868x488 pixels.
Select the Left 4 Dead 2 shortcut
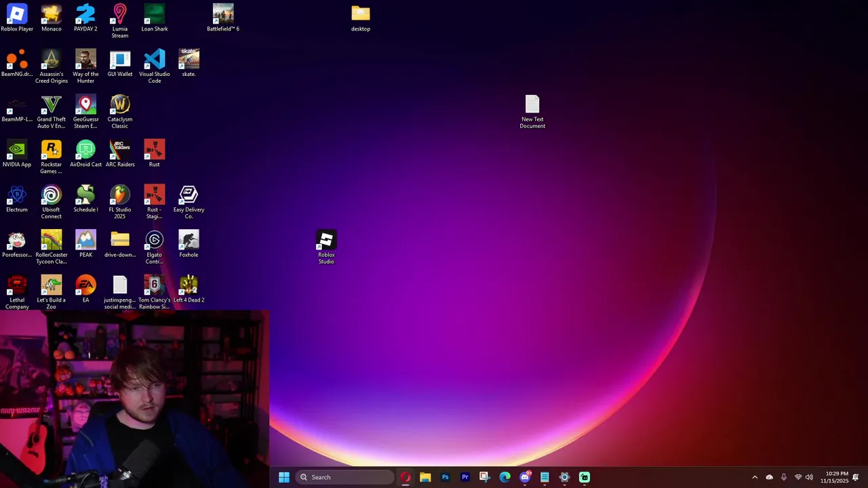(x=189, y=289)
